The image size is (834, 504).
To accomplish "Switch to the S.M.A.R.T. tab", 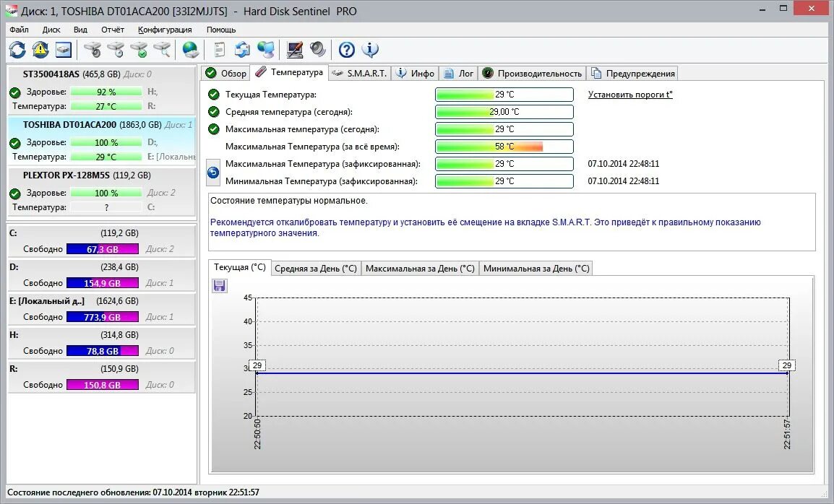I will tap(360, 74).
